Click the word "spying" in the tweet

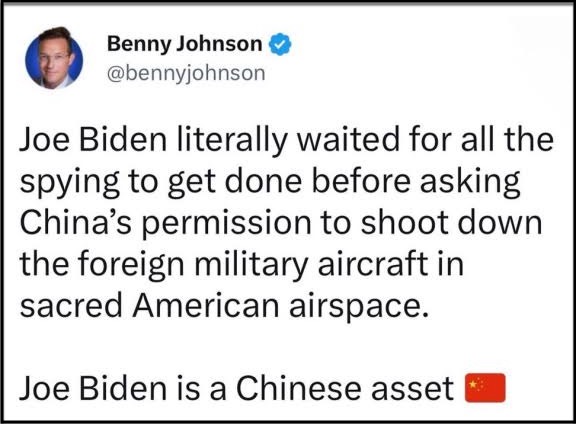(70, 183)
